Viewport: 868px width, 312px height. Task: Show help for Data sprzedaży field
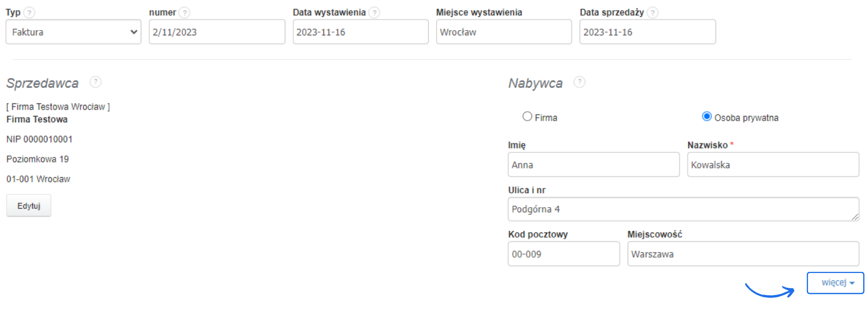(652, 13)
